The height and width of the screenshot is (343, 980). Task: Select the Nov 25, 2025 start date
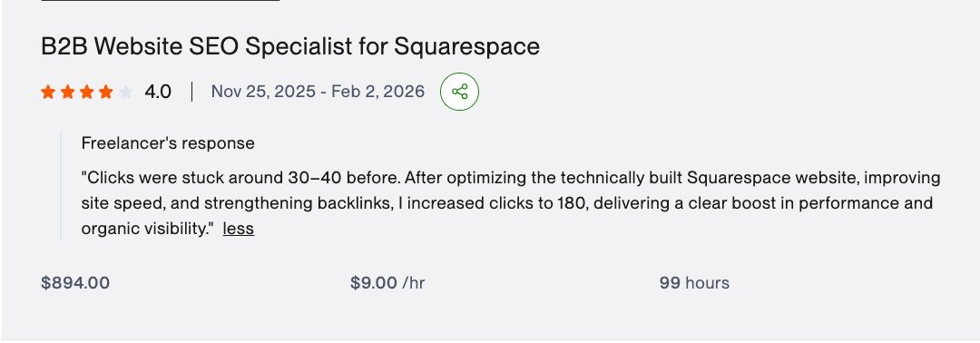coord(263,92)
